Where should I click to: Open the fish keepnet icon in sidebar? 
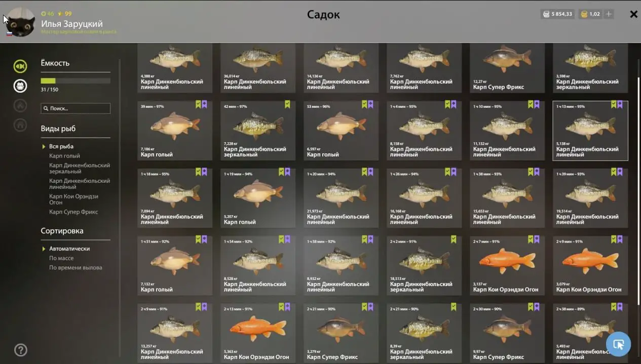pyautogui.click(x=20, y=66)
